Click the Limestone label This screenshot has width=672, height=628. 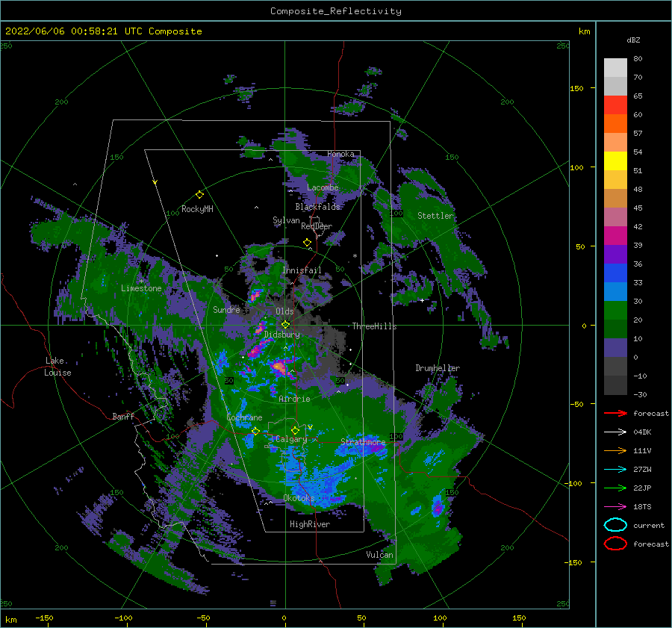pyautogui.click(x=141, y=288)
